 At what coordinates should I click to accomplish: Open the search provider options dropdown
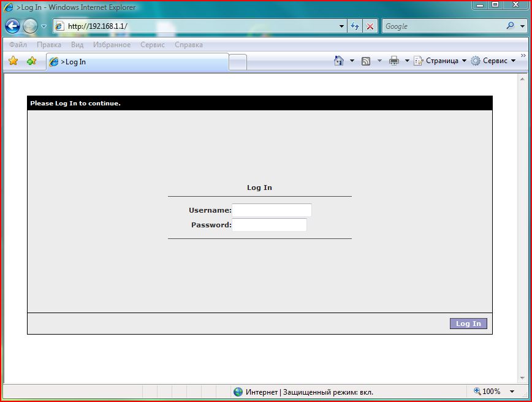[522, 26]
